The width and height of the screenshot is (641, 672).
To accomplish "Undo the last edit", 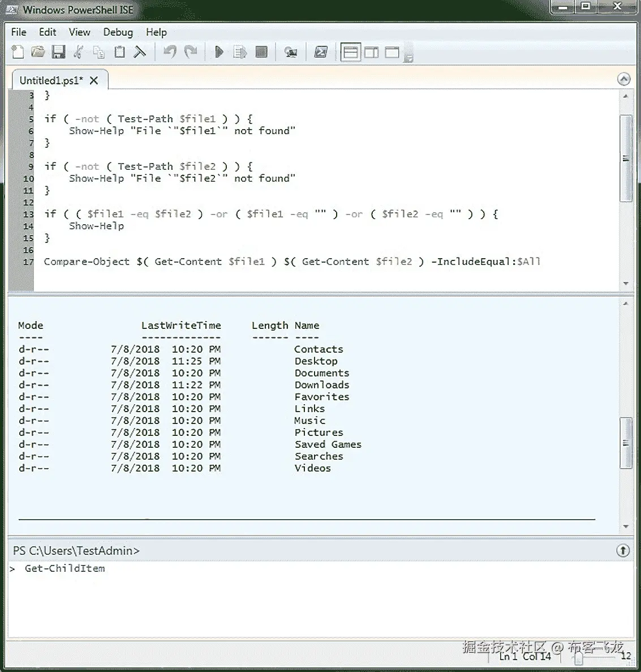I will tap(169, 52).
